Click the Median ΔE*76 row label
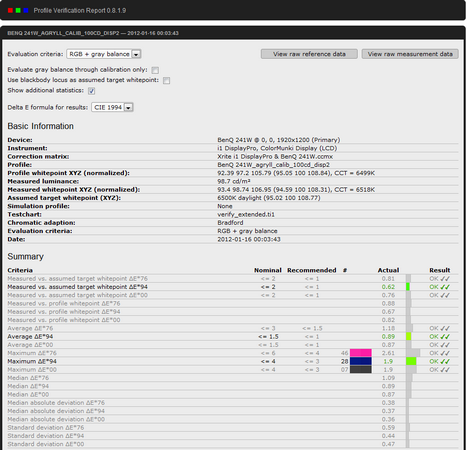This screenshot has width=467, height=450. click(28, 378)
